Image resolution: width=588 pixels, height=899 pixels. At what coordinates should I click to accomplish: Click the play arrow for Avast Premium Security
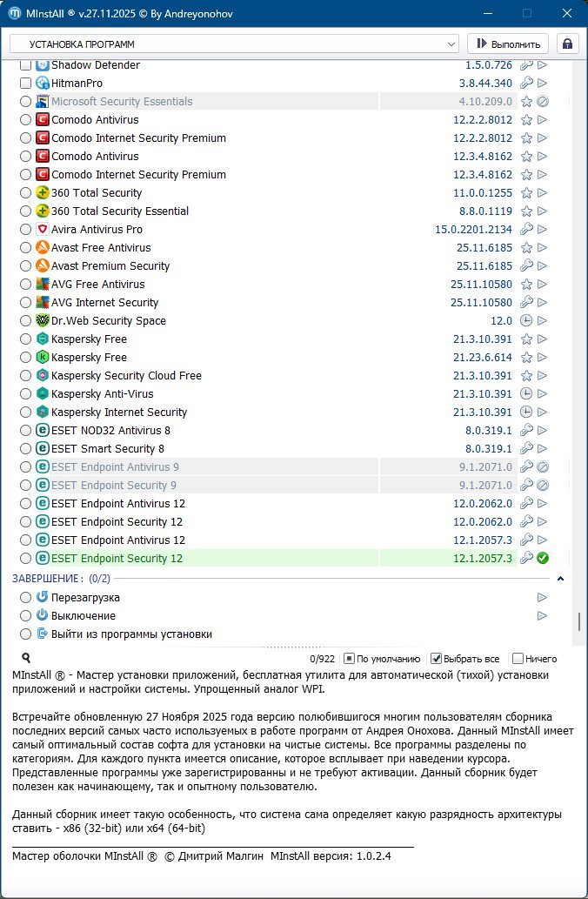[542, 266]
